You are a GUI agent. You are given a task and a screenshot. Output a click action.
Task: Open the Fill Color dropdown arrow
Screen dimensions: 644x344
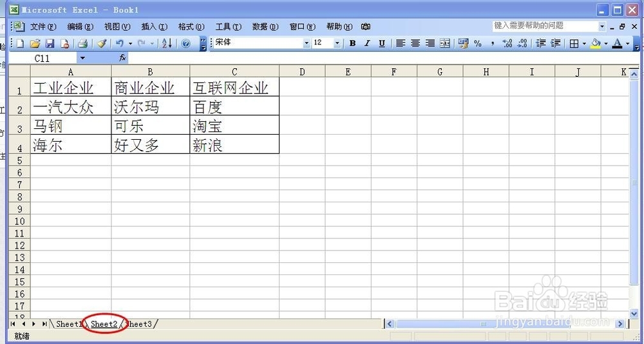(x=606, y=43)
